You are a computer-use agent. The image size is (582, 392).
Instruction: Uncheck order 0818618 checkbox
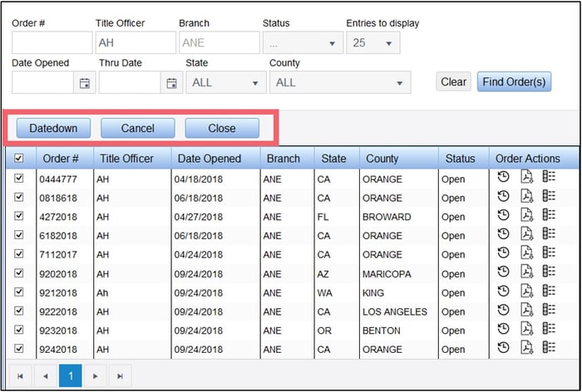[x=18, y=198]
